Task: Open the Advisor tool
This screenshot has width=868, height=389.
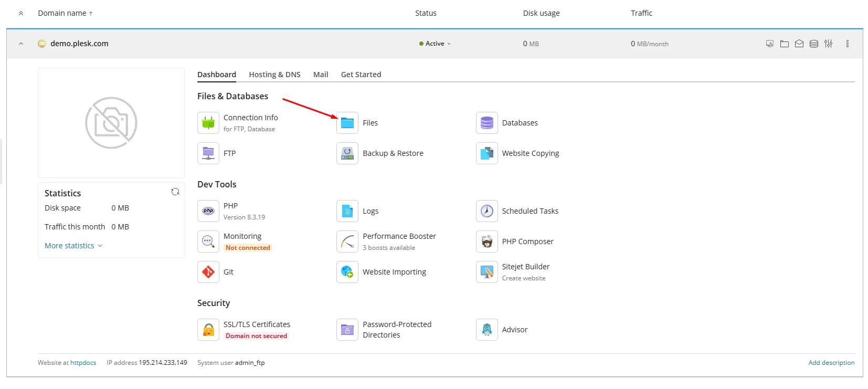Action: (x=486, y=330)
